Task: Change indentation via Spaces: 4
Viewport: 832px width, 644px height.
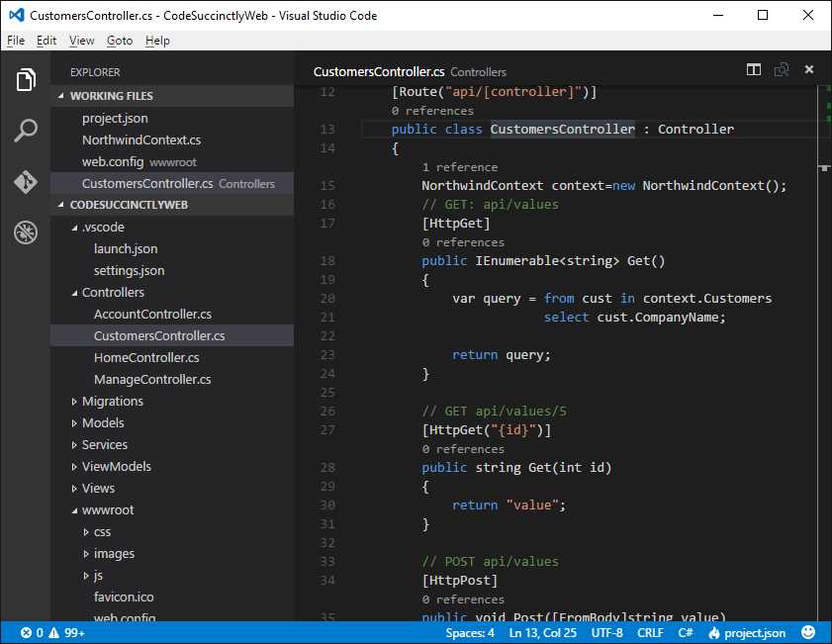Action: tap(470, 633)
